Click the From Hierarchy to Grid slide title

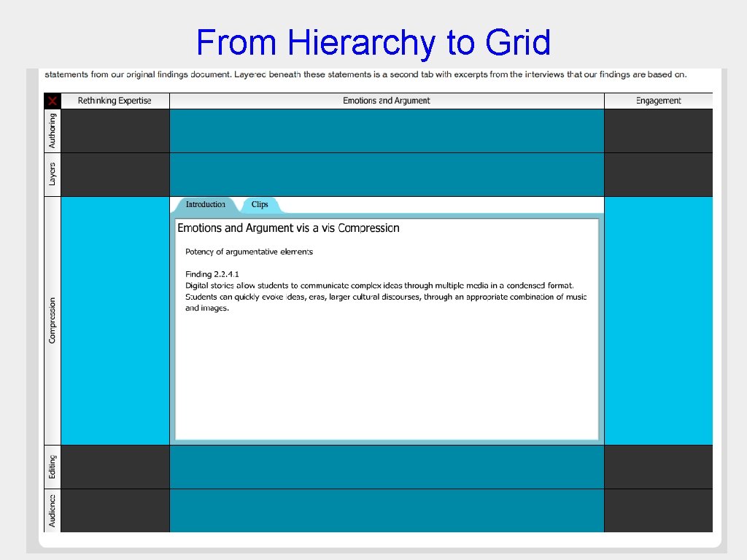(x=373, y=42)
